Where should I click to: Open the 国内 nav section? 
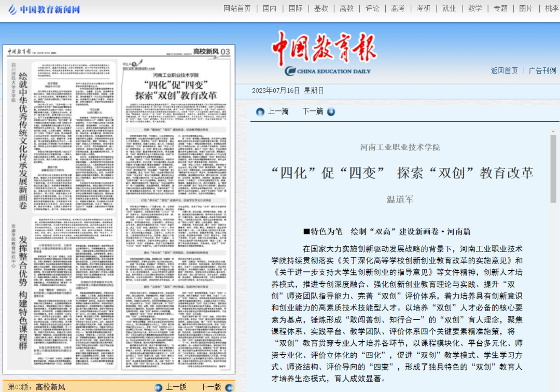pos(270,9)
